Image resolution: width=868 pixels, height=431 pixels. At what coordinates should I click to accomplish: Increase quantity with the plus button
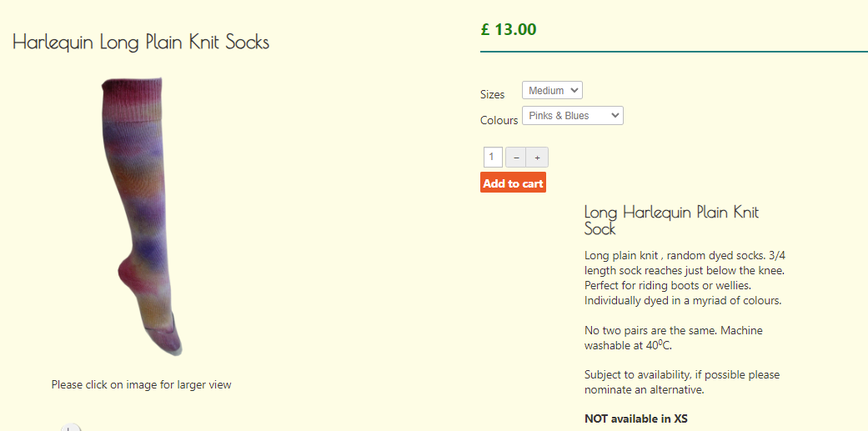click(x=537, y=158)
